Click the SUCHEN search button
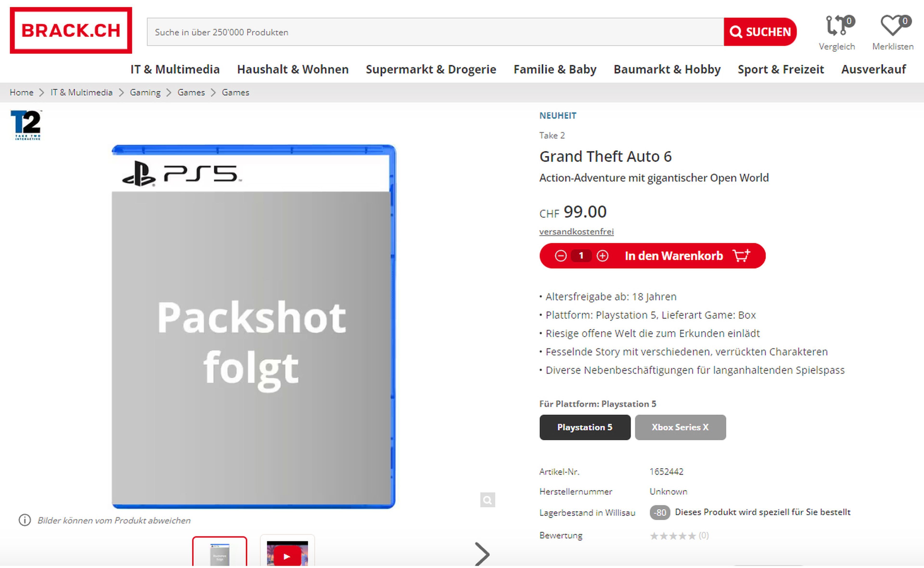Screen dimensions: 924x568 tap(760, 32)
